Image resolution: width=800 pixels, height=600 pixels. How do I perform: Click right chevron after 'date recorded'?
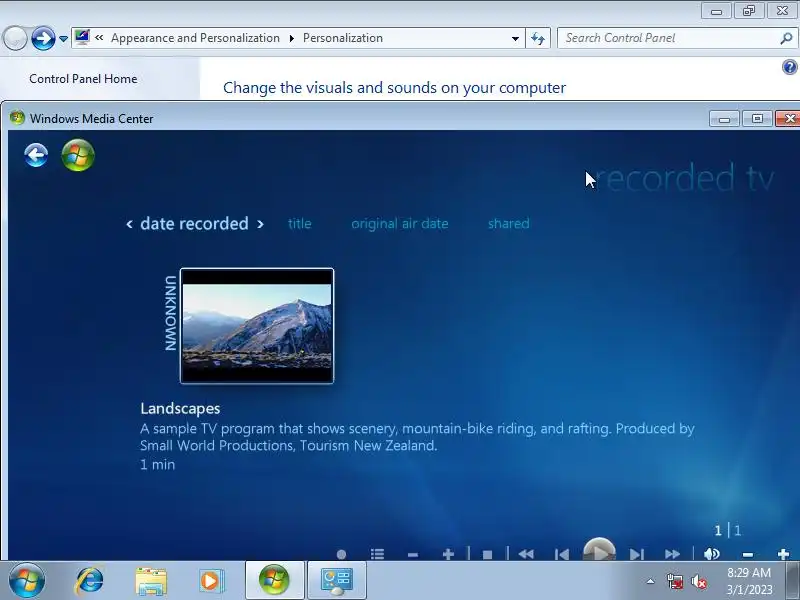[x=260, y=224]
